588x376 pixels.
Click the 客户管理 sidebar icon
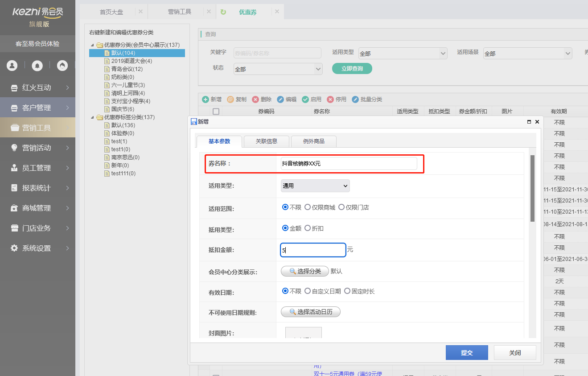point(15,108)
